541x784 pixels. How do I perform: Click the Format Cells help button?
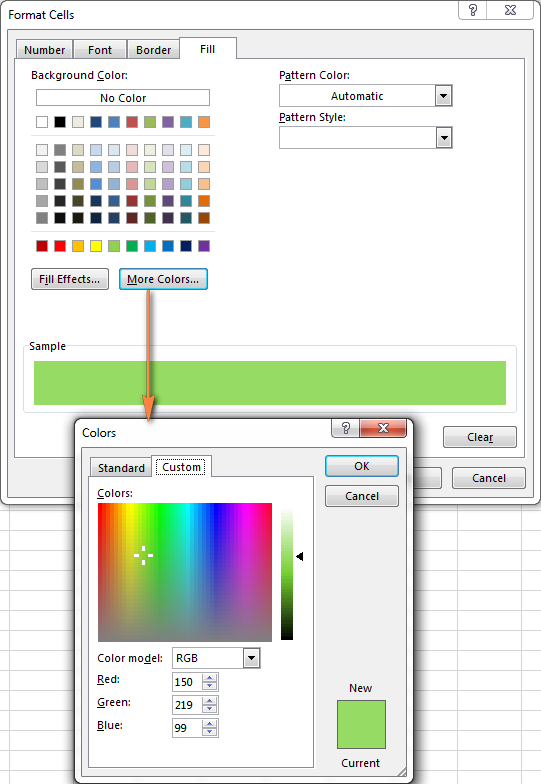[x=472, y=10]
